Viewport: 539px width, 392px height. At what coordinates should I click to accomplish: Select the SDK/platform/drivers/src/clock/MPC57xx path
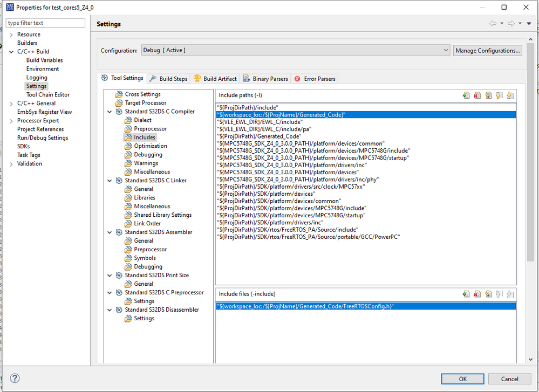pos(366,187)
